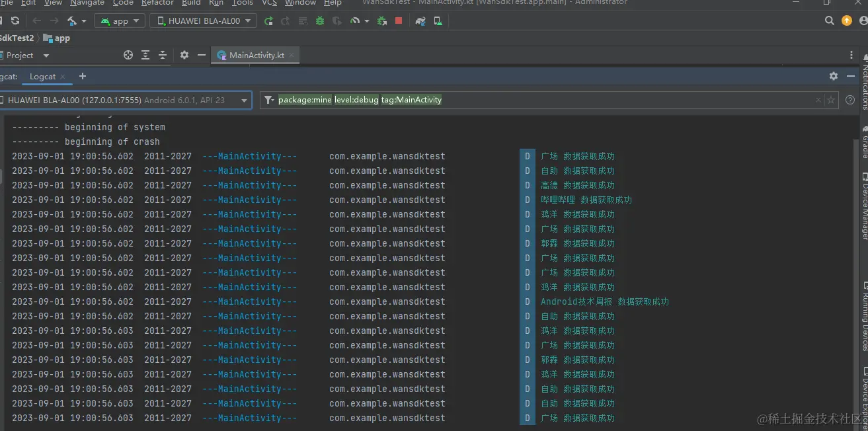Click the Sync project refresh icon
The width and height of the screenshot is (868, 431).
pyautogui.click(x=15, y=21)
